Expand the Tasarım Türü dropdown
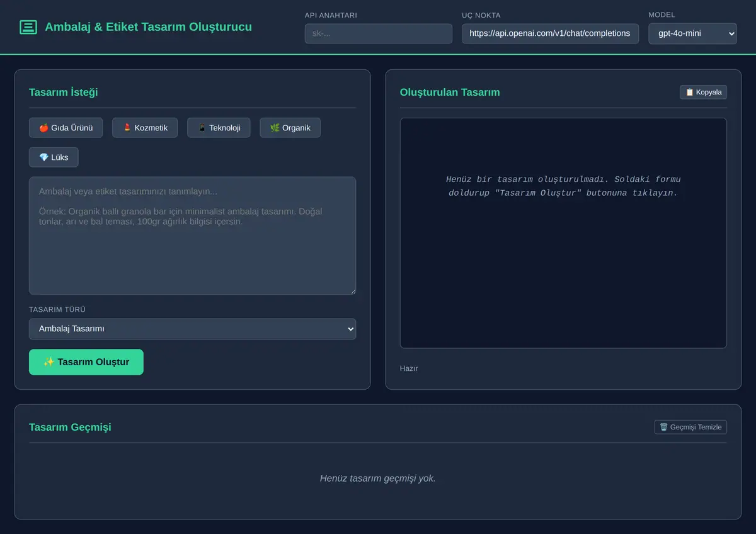756x534 pixels. pyautogui.click(x=192, y=329)
